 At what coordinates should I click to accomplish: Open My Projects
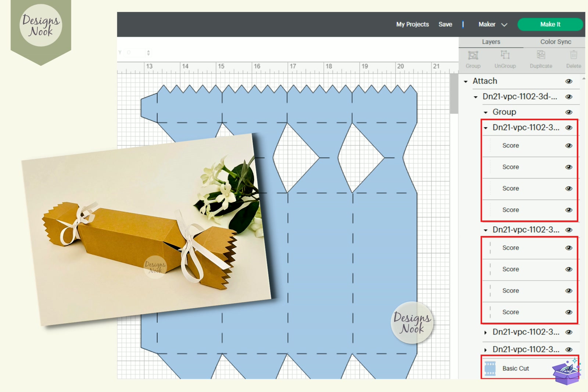[x=412, y=24]
